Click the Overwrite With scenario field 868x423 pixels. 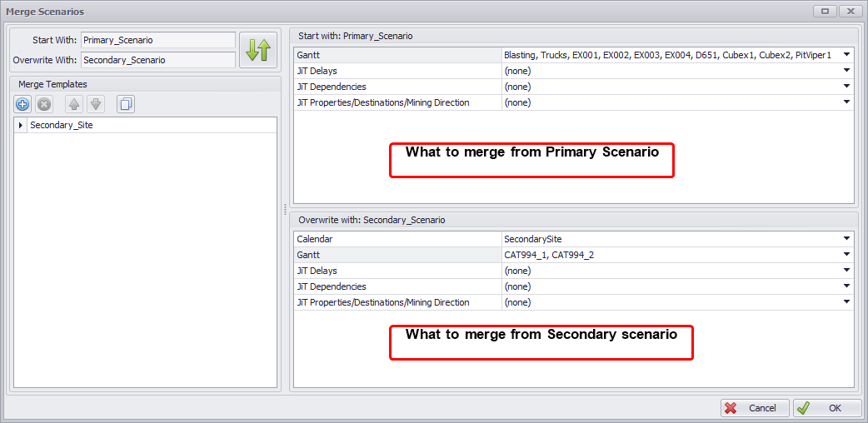point(158,60)
